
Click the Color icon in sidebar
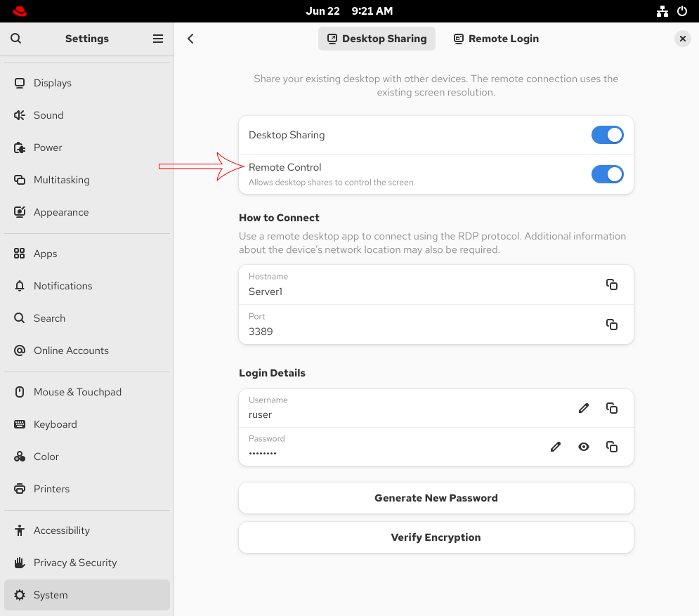click(x=20, y=457)
